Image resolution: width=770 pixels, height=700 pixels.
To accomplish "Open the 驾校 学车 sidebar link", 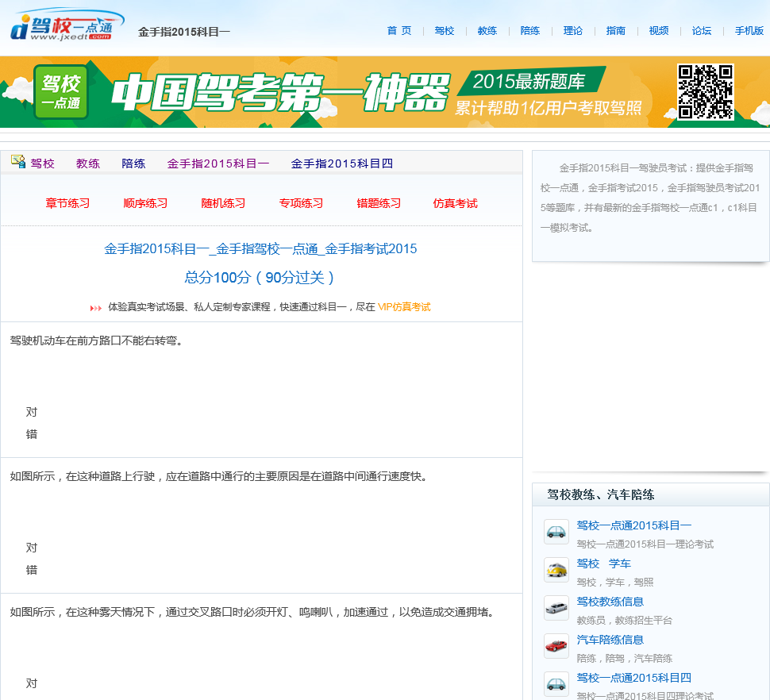I will click(x=603, y=563).
